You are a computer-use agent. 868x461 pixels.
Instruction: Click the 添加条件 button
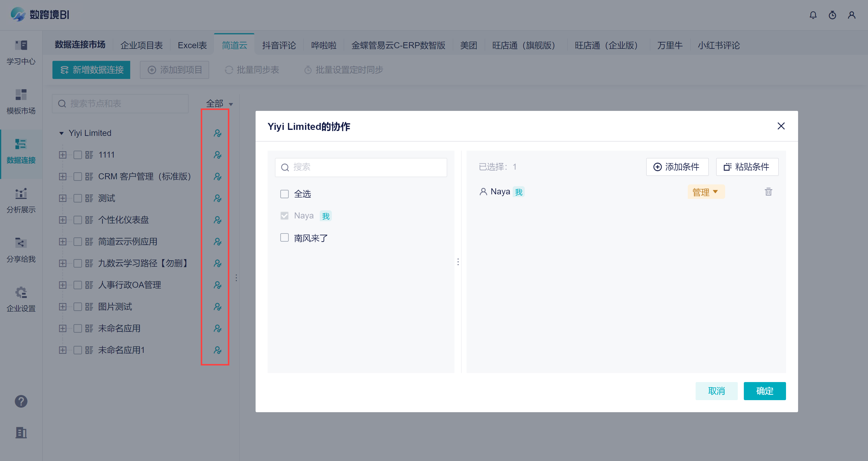point(677,167)
